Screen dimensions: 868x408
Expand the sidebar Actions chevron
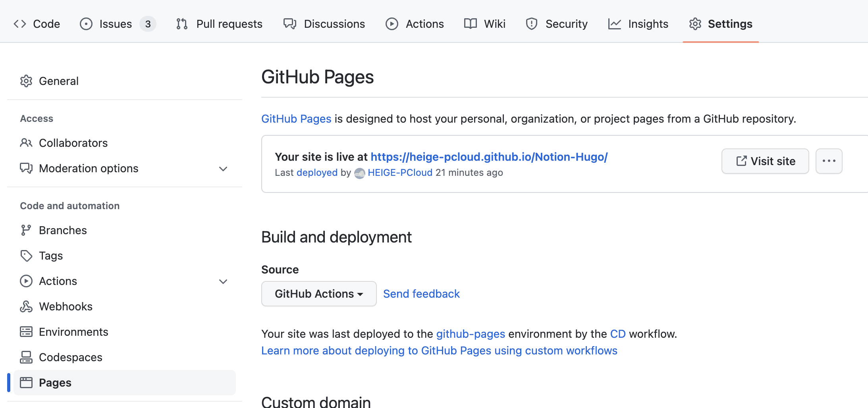tap(223, 281)
